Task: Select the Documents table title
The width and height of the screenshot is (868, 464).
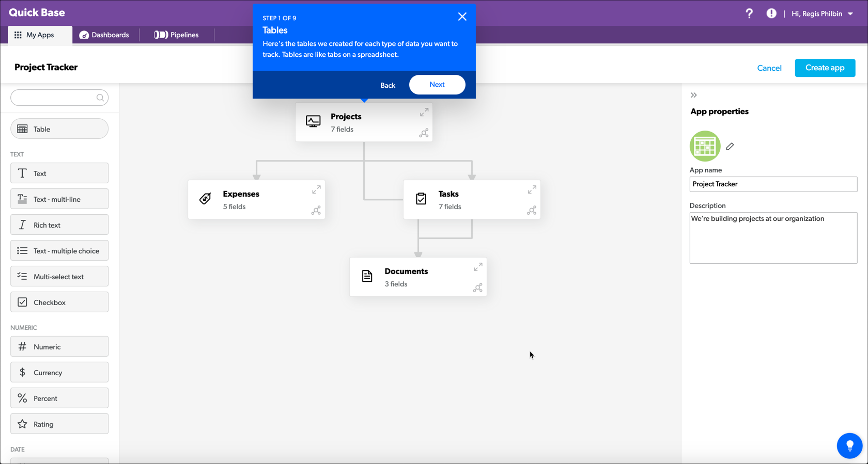Action: click(406, 271)
